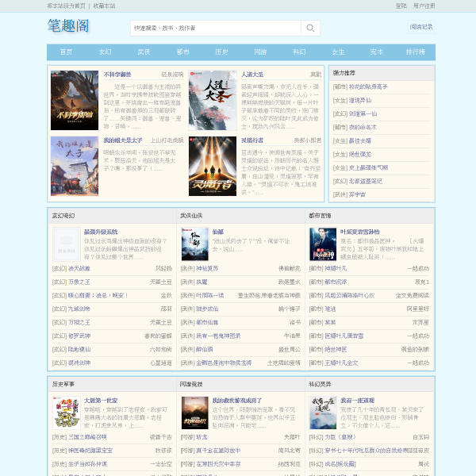Open 修罗武神 in fantasy list
Image resolution: width=476 pixels, height=476 pixels.
coord(79,336)
